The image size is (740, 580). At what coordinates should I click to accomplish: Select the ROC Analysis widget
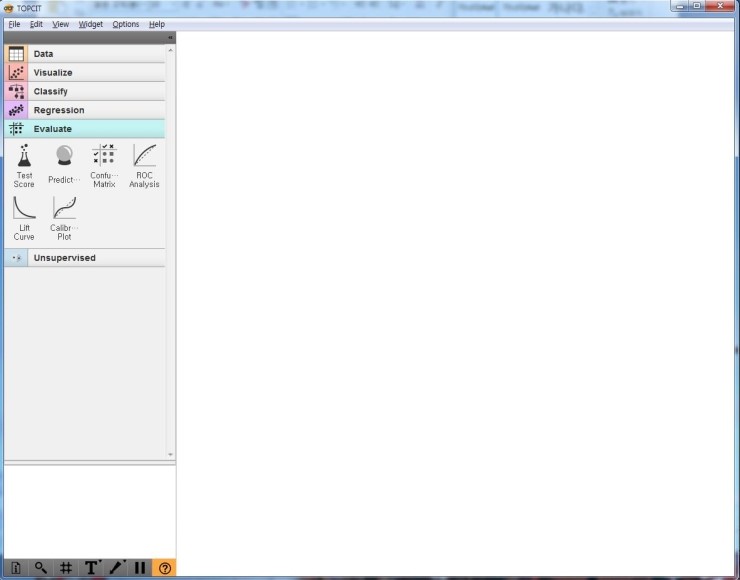point(144,165)
